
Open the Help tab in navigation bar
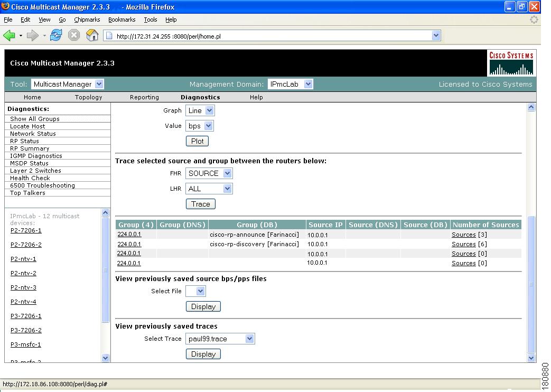tap(256, 97)
